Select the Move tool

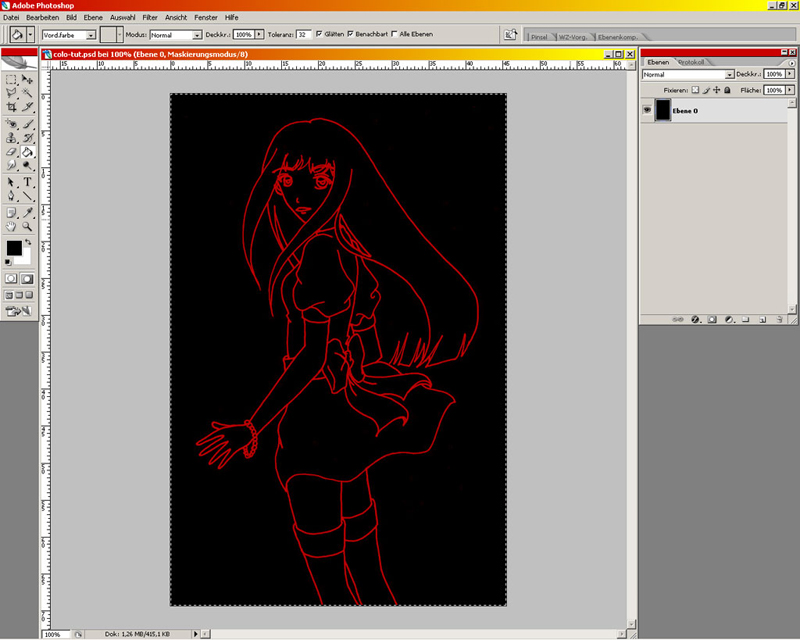tap(28, 80)
